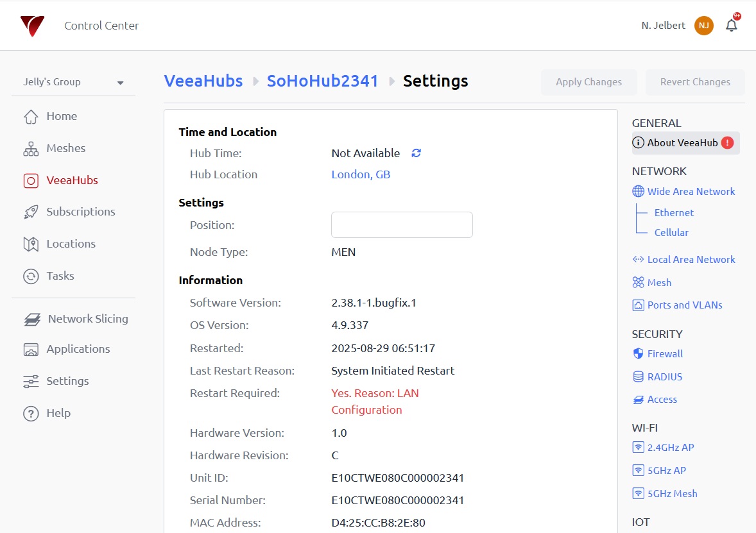The height and width of the screenshot is (533, 756).
Task: Refresh the Hub Time value
Action: tap(416, 153)
